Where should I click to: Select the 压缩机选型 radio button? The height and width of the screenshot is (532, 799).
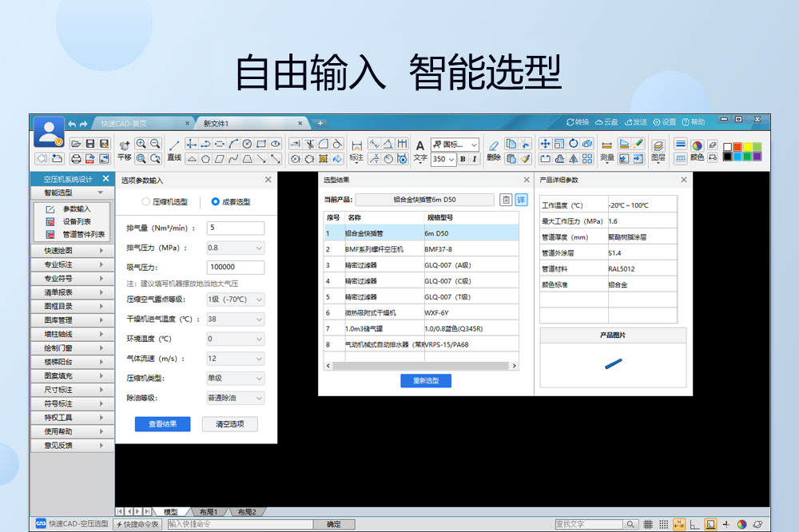[146, 202]
